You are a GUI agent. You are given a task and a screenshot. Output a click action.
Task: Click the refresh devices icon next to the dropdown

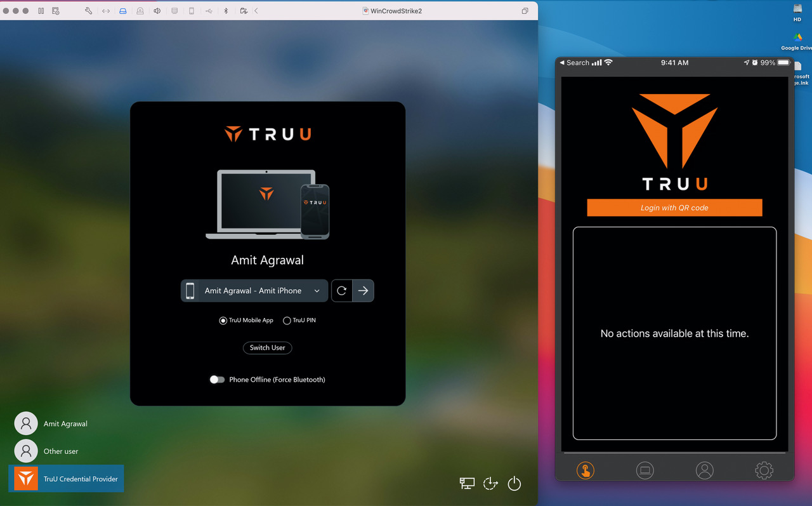(x=342, y=290)
